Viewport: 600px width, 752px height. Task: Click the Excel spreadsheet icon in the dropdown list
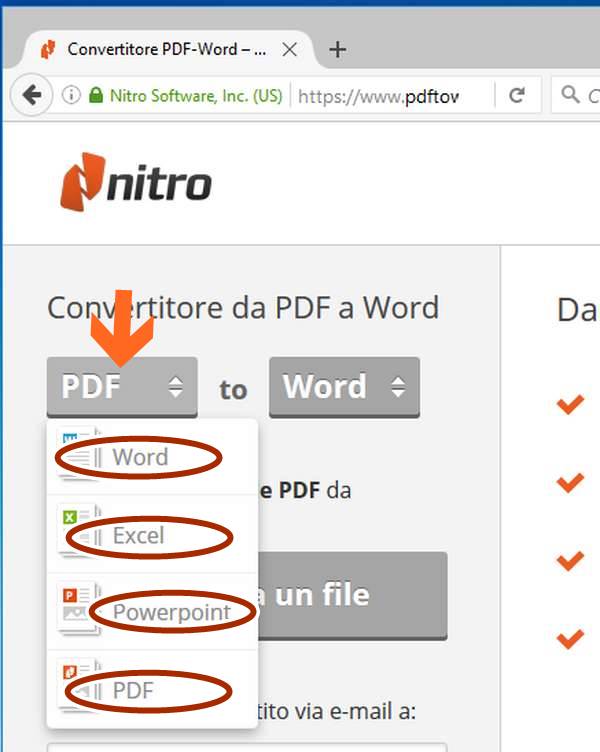[80, 531]
